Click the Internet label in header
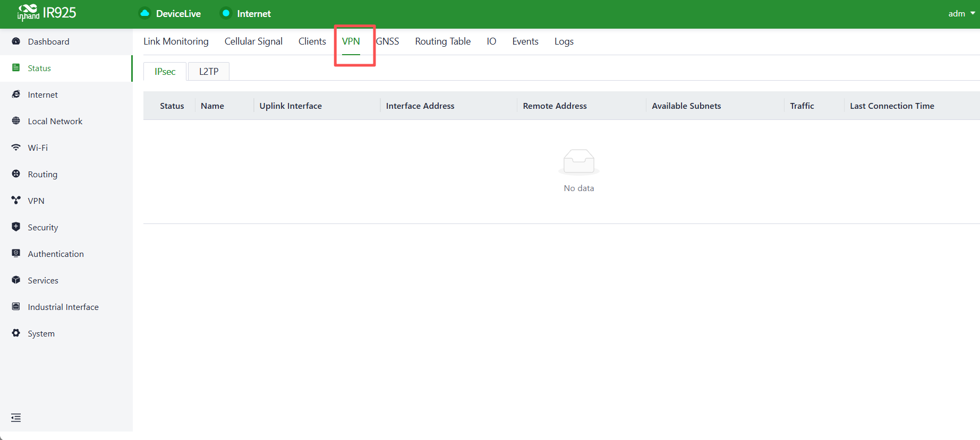The width and height of the screenshot is (980, 440). (x=254, y=14)
